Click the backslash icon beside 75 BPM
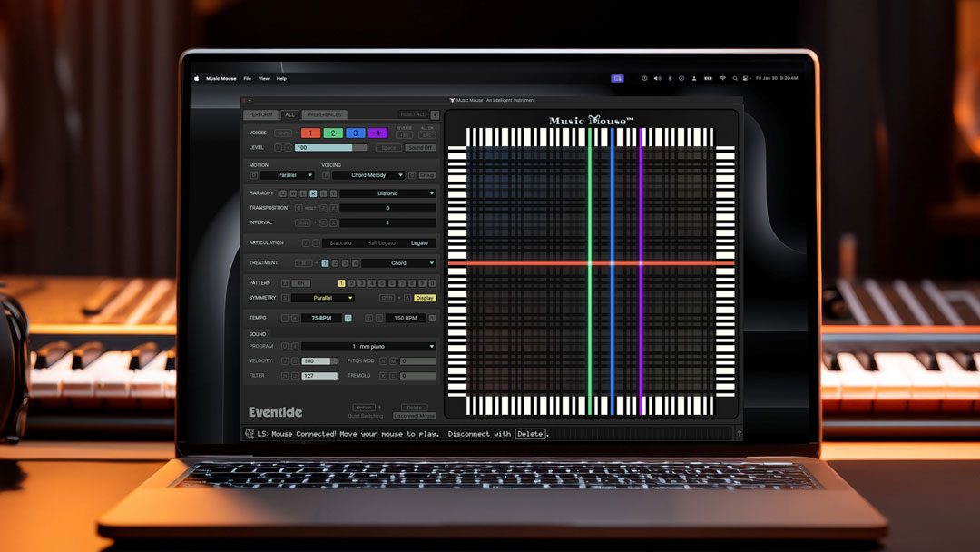980x552 pixels. click(349, 318)
